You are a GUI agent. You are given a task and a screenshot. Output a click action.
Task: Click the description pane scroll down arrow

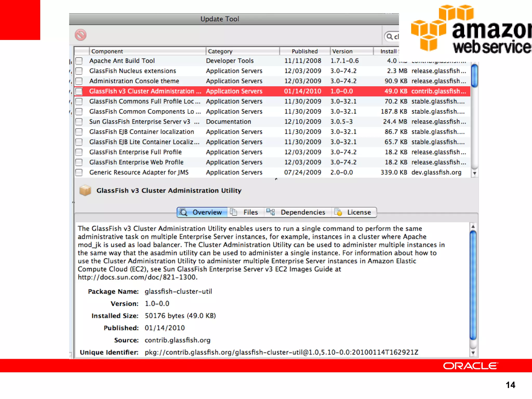(x=473, y=353)
